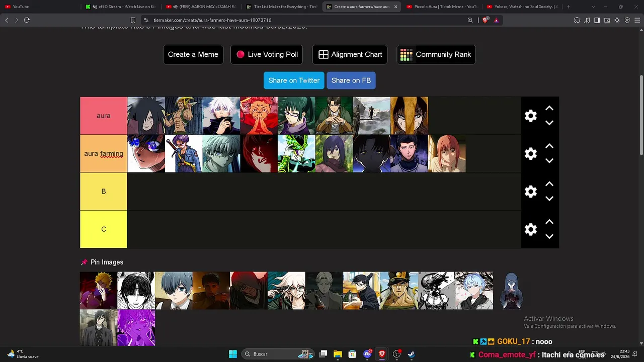
Task: Switch to Tier List Maker for Everything tab
Action: click(x=282, y=7)
